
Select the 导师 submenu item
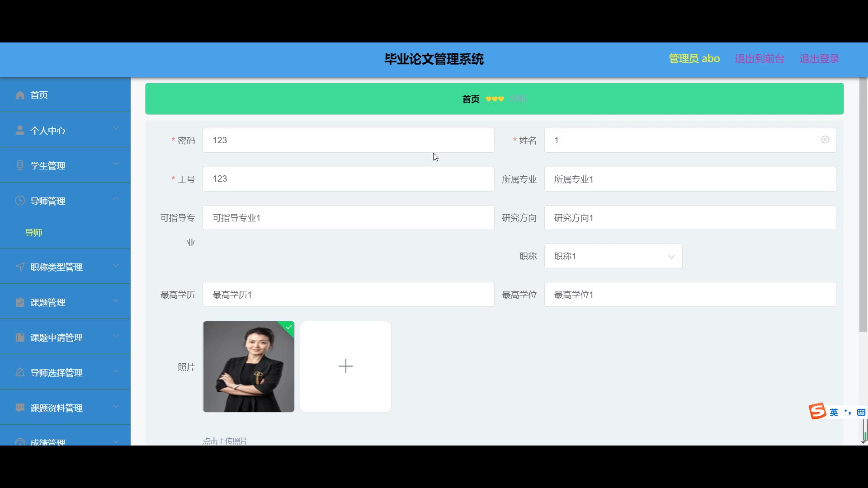(x=33, y=233)
